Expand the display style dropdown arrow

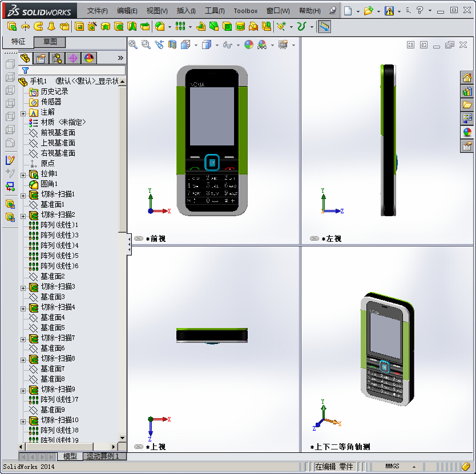tap(216, 44)
